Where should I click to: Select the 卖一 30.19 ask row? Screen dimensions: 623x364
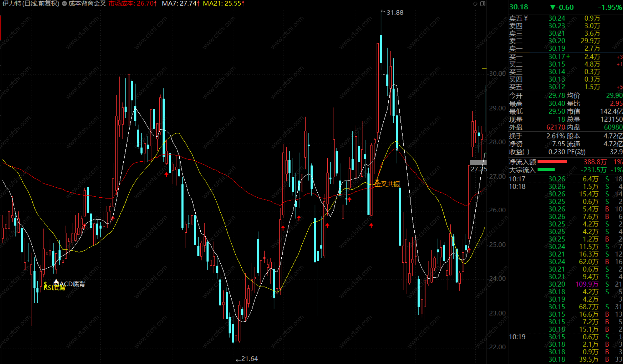click(557, 48)
